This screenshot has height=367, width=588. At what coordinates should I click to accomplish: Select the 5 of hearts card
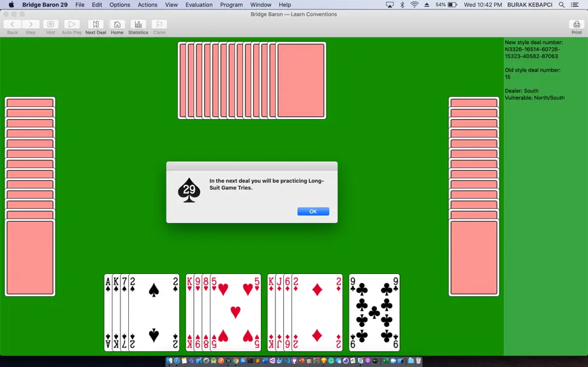tap(235, 313)
